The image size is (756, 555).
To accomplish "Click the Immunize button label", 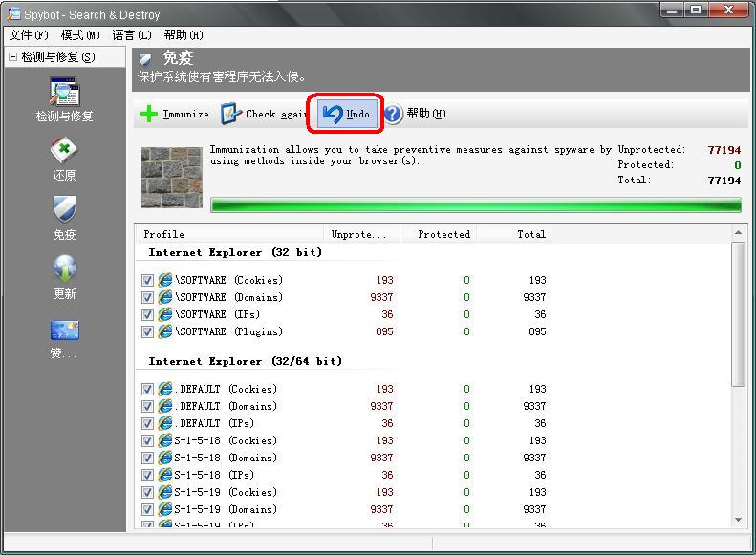I will 186,115.
